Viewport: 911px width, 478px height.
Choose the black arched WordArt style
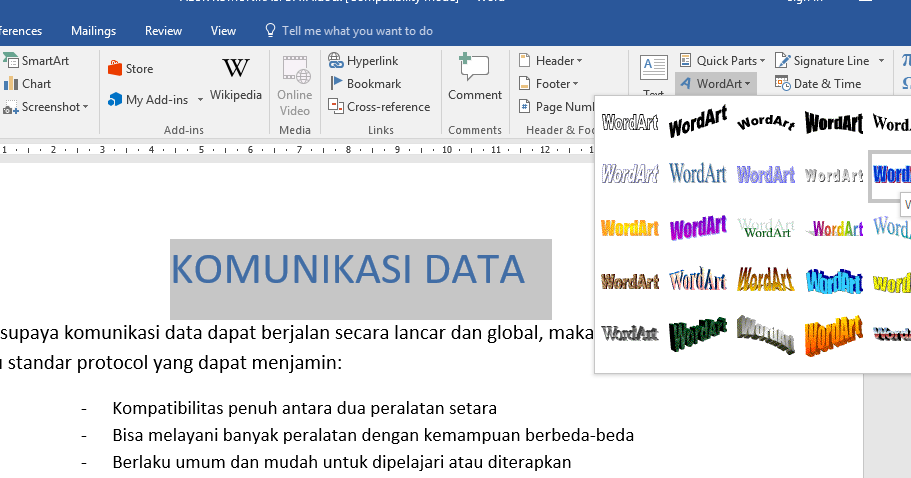(766, 122)
